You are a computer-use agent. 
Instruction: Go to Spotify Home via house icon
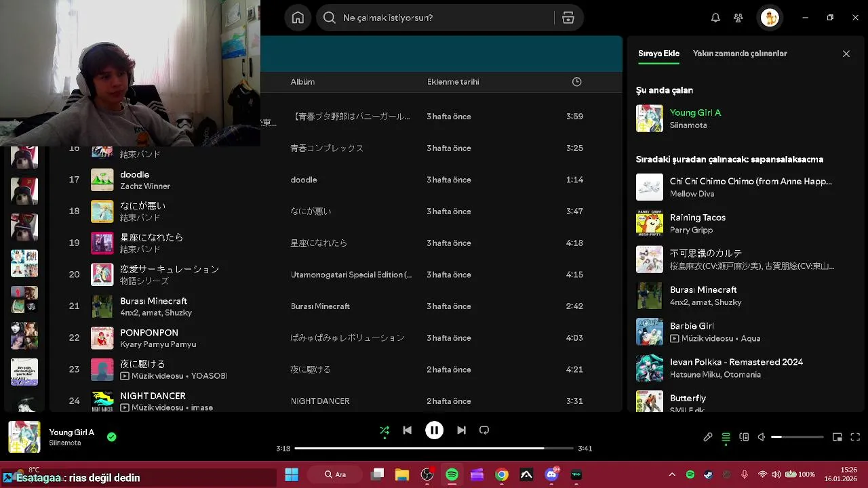point(298,18)
